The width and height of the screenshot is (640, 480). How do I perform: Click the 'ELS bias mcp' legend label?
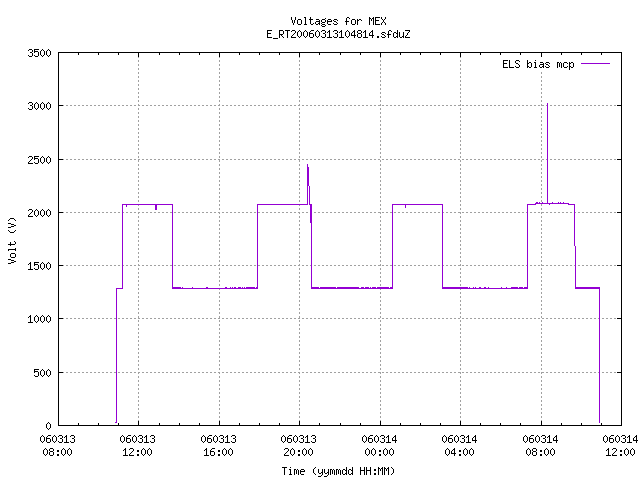pos(538,64)
